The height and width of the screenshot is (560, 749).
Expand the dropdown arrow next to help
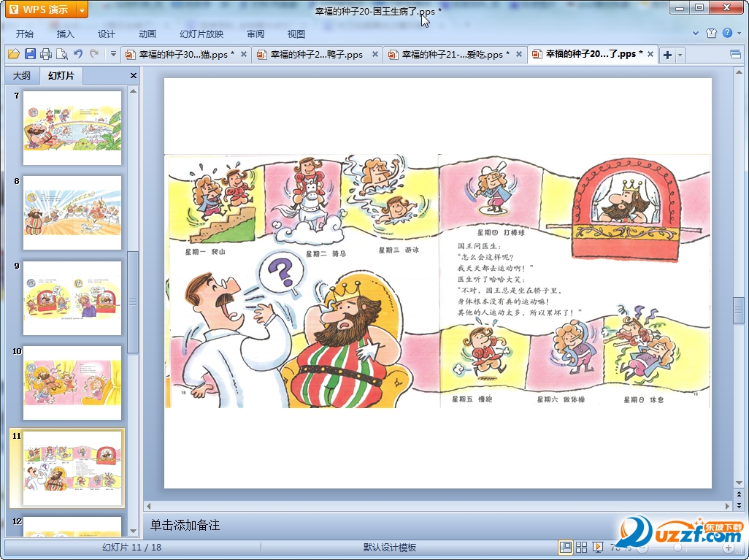[739, 33]
